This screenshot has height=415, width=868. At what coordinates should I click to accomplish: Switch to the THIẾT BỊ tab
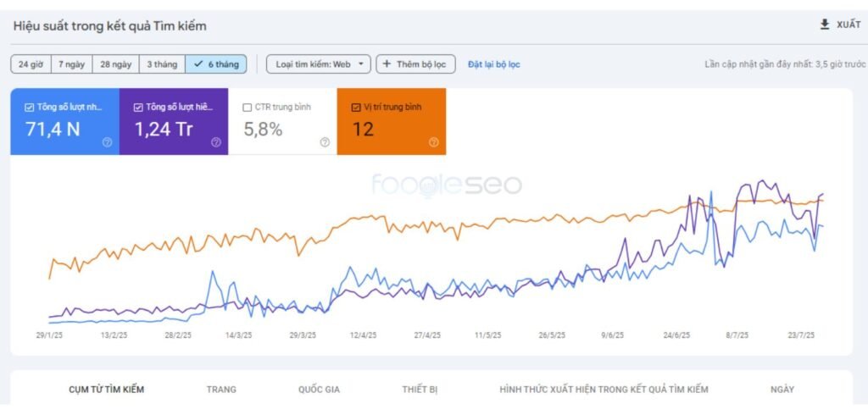click(x=420, y=390)
